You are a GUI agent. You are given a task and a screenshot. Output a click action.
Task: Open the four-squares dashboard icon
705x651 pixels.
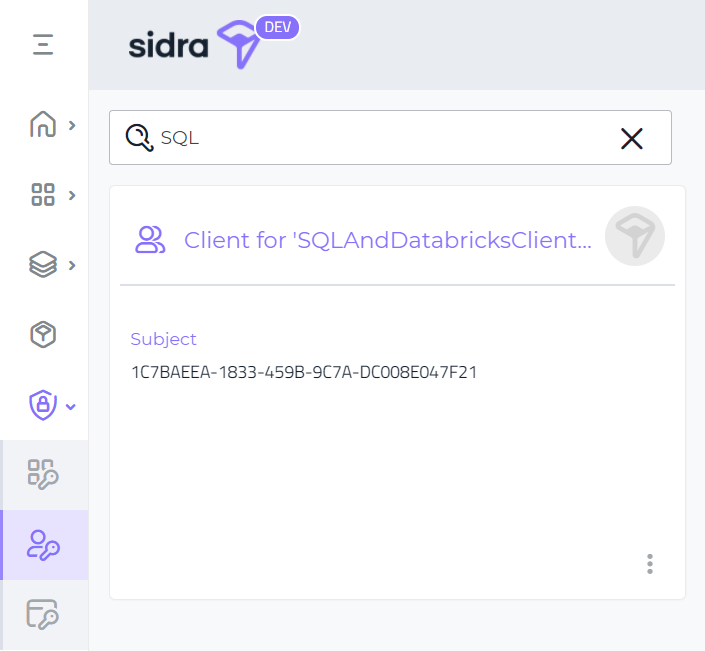tap(43, 195)
